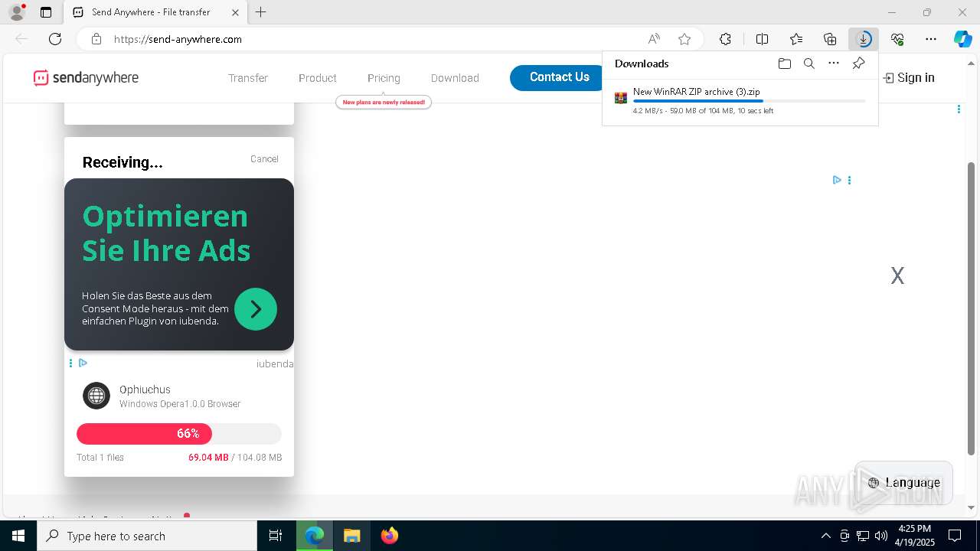Add page to favorites star icon
The width and height of the screenshot is (980, 551).
pos(684,39)
